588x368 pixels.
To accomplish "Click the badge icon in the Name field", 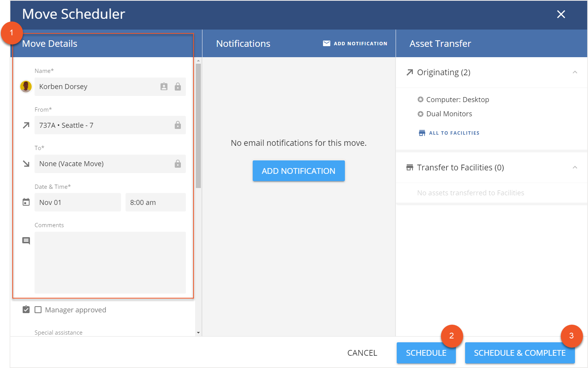I will pyautogui.click(x=164, y=87).
